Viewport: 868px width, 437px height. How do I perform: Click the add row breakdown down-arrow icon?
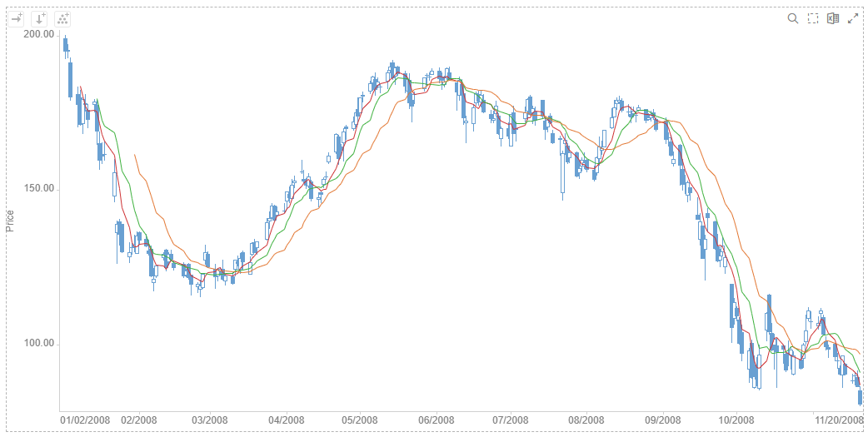point(39,19)
